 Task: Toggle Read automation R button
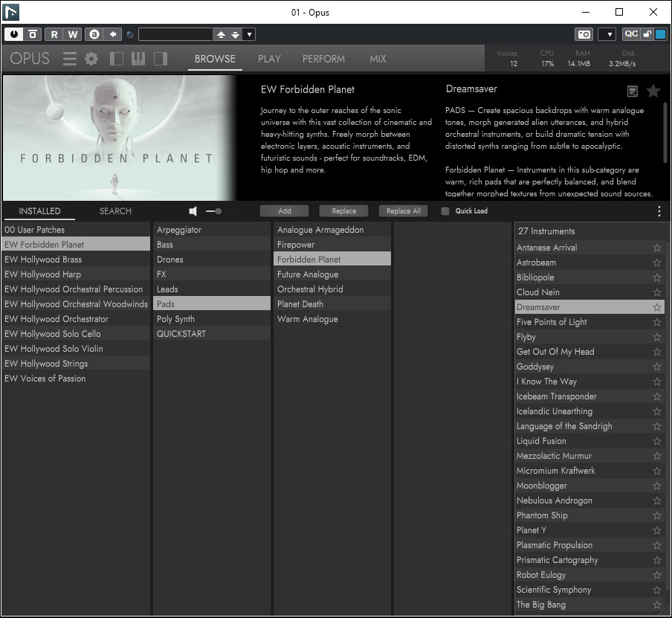coord(54,34)
